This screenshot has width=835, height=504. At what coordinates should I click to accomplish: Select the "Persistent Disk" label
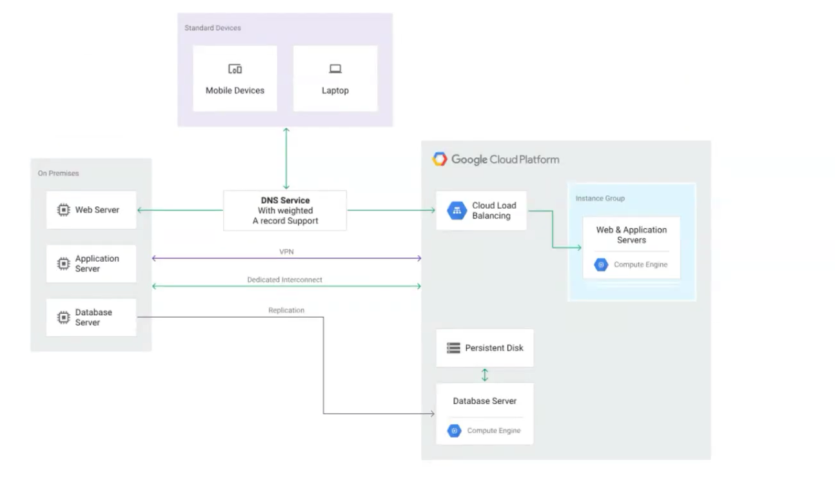pos(495,348)
